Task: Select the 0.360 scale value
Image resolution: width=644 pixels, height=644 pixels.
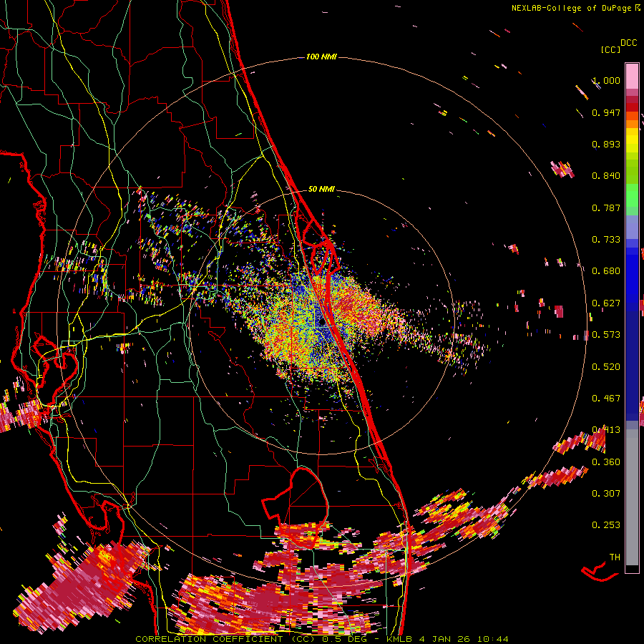Action: 606,462
